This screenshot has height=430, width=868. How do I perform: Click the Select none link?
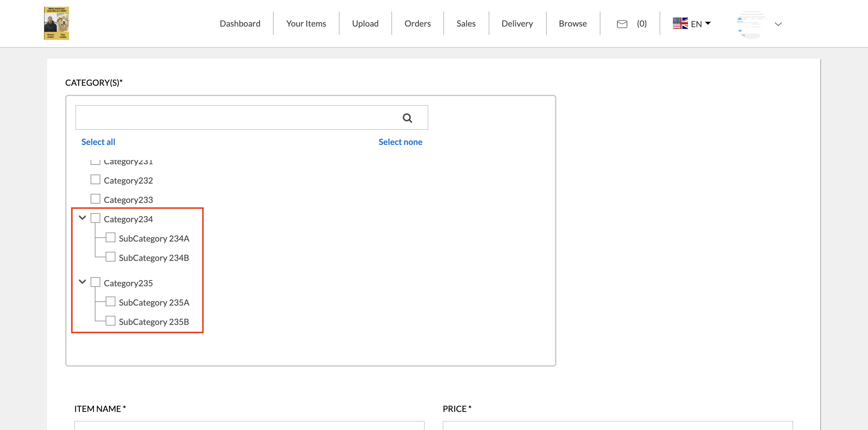[x=400, y=142]
